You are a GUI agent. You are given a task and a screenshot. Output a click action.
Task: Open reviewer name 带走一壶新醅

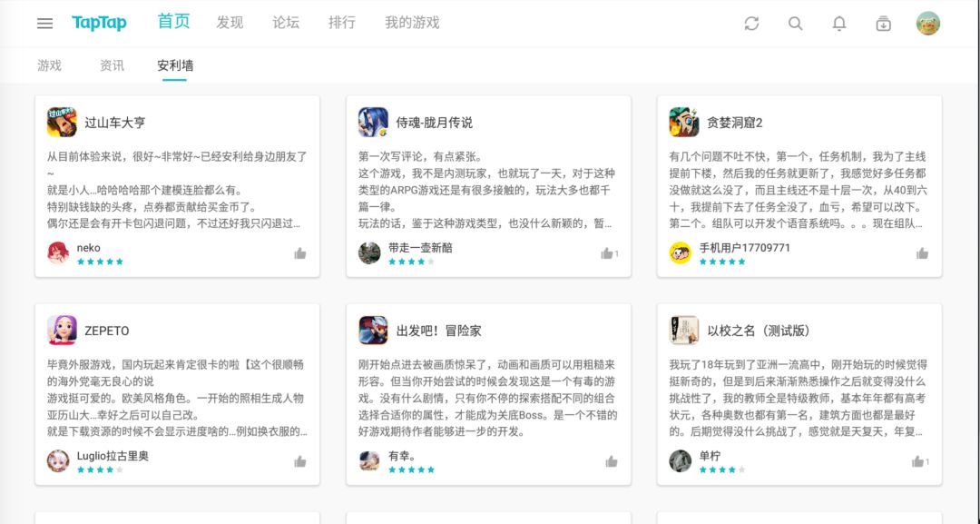click(x=420, y=248)
